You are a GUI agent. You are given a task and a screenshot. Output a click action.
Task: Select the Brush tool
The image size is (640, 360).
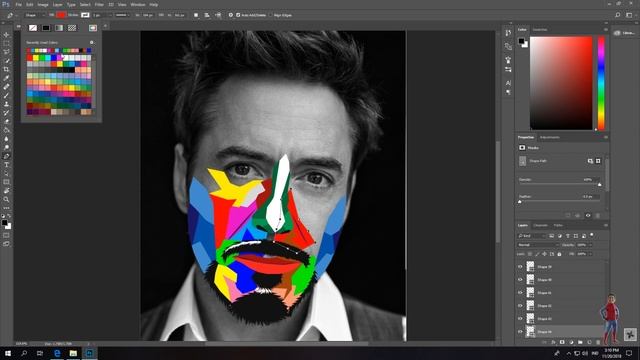tap(6, 96)
